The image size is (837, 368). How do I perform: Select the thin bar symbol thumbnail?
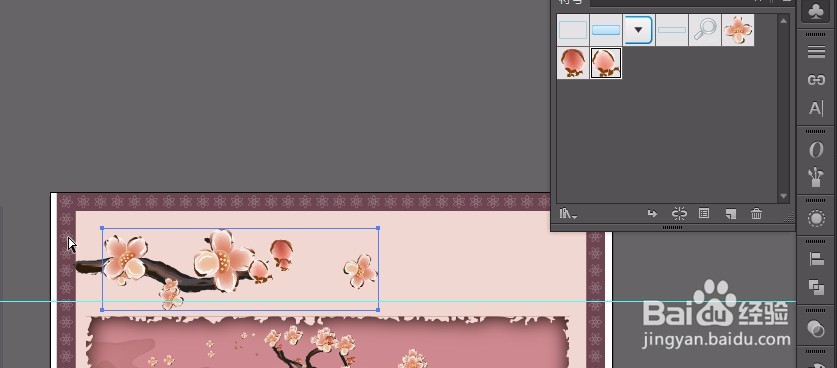[x=672, y=30]
